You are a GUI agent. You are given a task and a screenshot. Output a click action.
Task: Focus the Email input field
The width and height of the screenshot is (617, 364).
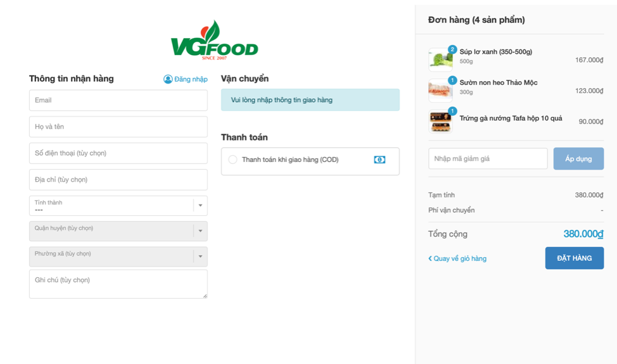[x=118, y=100]
